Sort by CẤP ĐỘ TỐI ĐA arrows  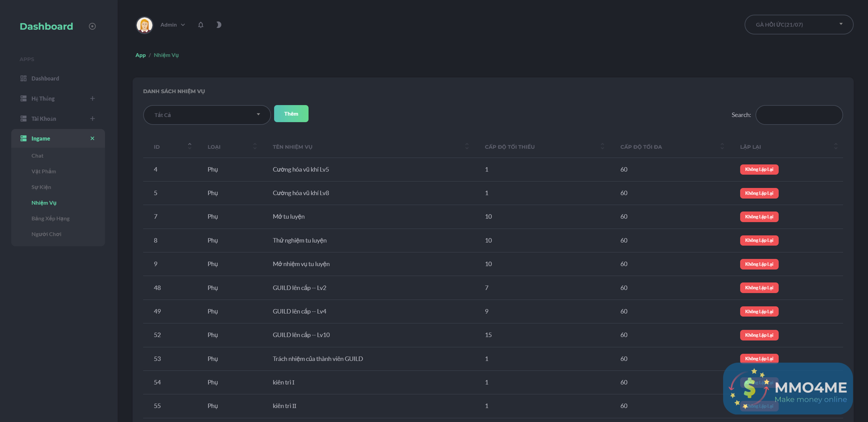[722, 146]
